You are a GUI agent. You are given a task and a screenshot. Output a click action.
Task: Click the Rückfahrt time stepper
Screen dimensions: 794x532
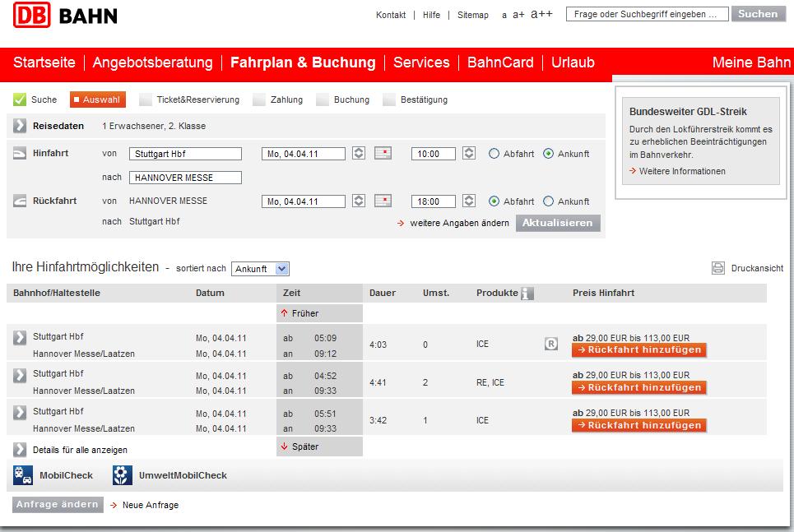point(469,201)
